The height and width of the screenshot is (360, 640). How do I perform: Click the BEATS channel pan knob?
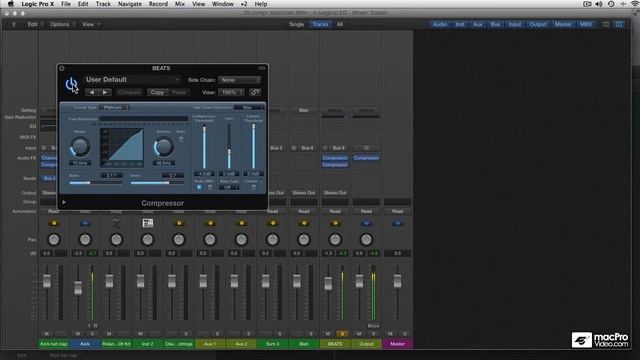click(x=335, y=240)
